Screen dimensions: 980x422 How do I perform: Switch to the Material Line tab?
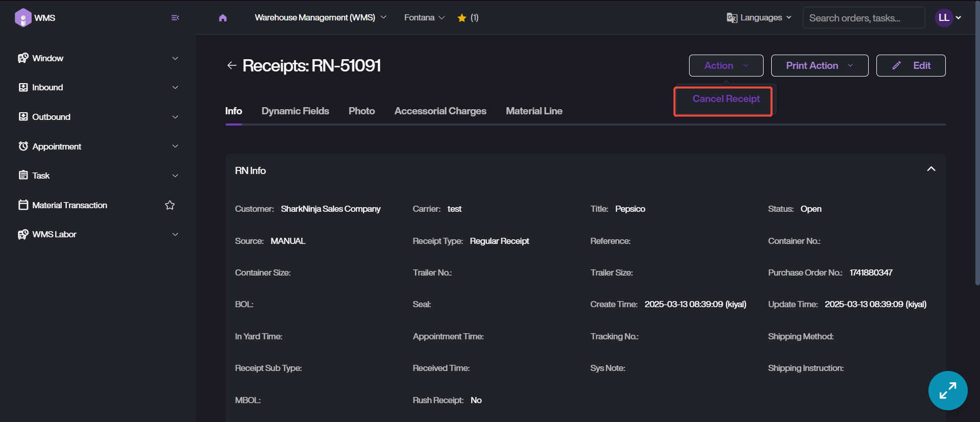click(534, 111)
